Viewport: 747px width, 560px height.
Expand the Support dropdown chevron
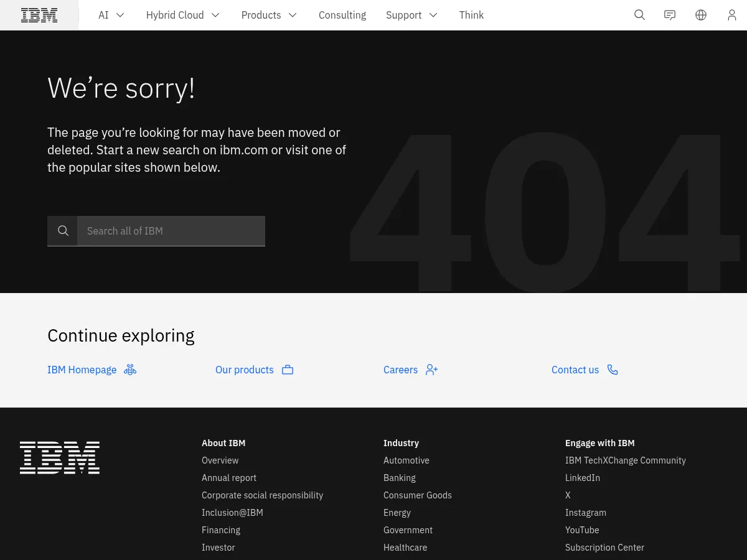click(433, 15)
